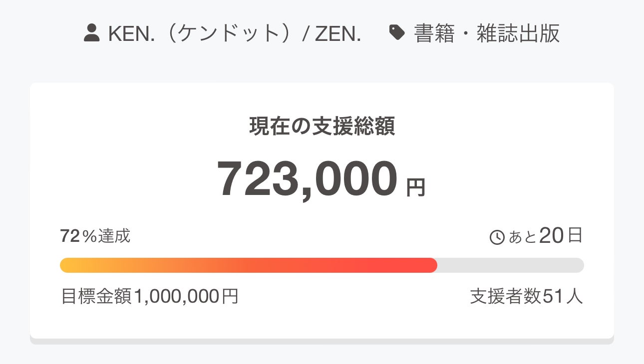Click the number 72 in the achievement rate

coord(70,236)
